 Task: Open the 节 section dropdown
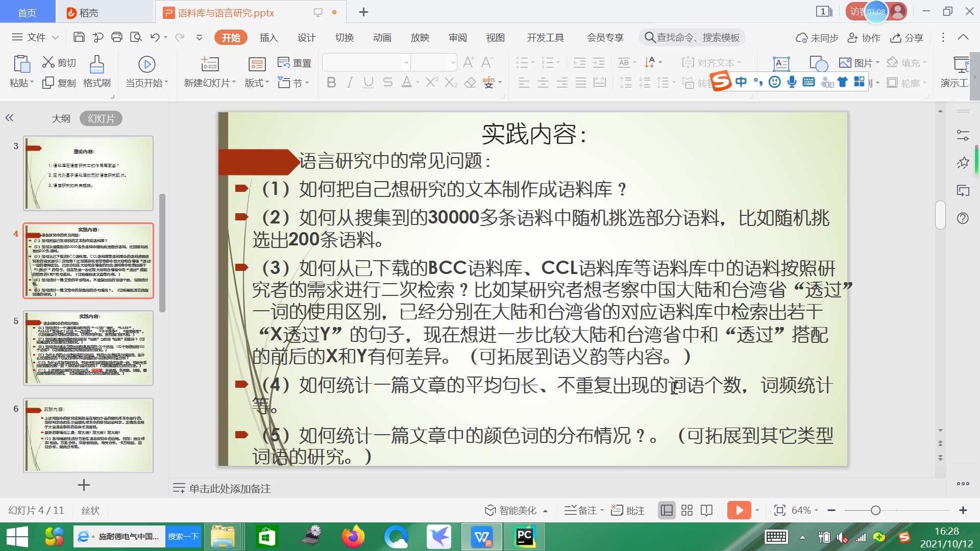(294, 83)
